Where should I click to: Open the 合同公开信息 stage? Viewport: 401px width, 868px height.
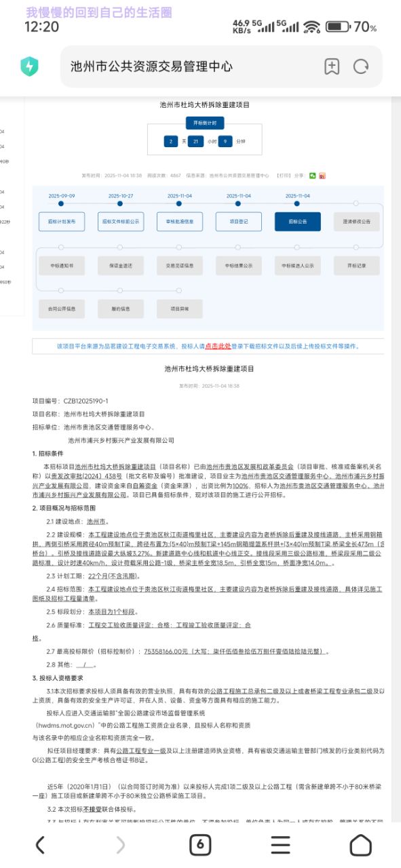click(62, 309)
